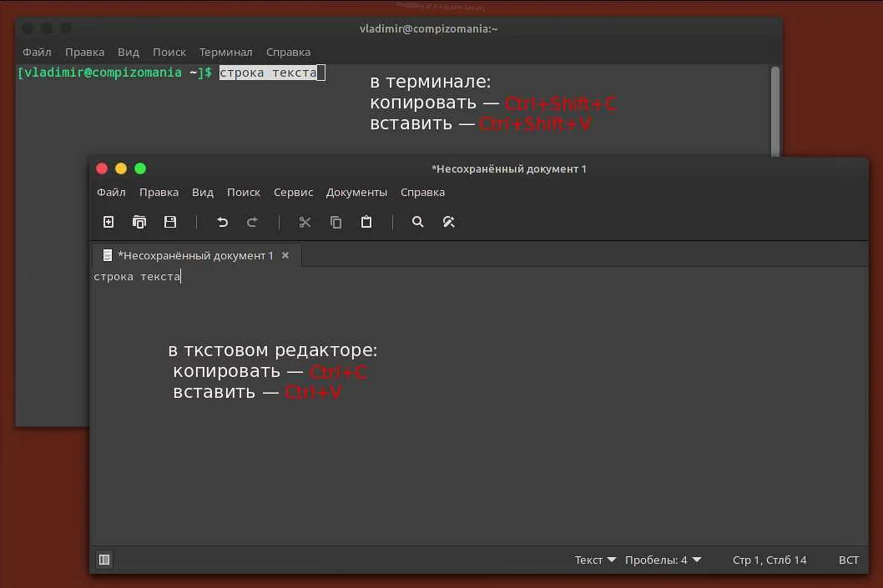Undo the last edit
The width and height of the screenshot is (883, 588).
[221, 222]
